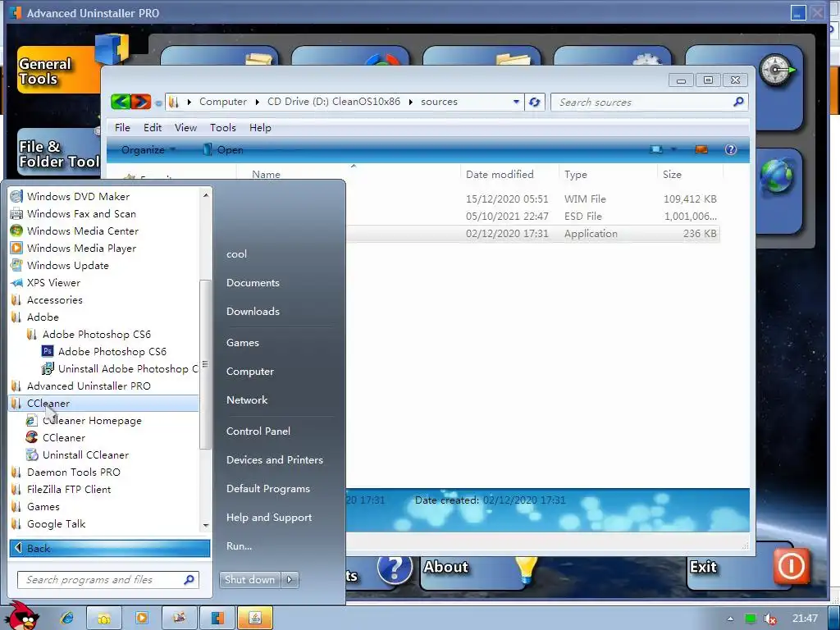The image size is (840, 630).
Task: Launch Windows Update from the programs list
Action: [x=67, y=265]
